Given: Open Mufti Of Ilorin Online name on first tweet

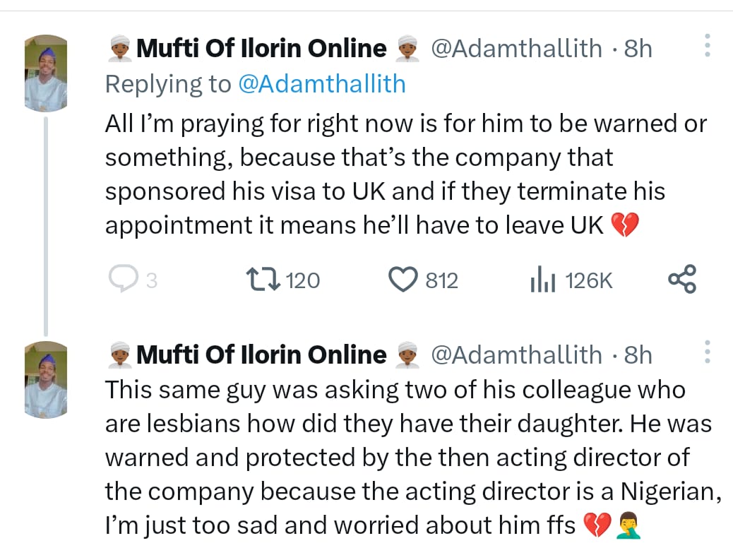Looking at the screenshot, I should [261, 49].
